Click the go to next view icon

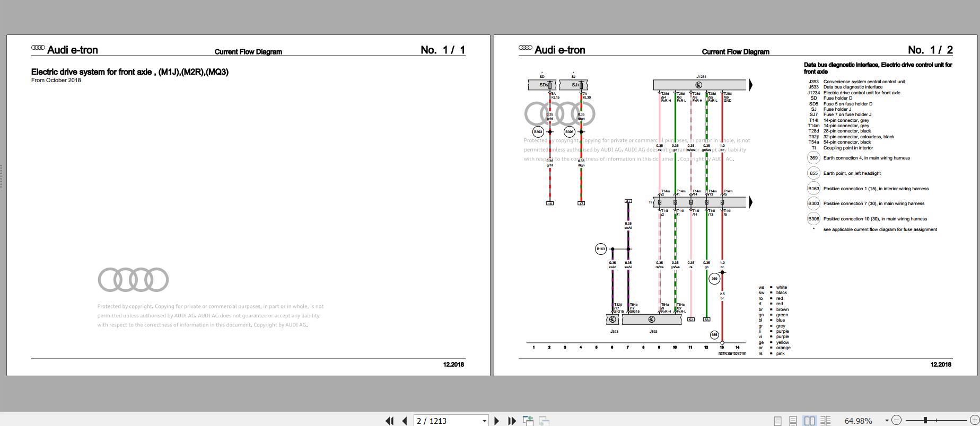pos(544,421)
